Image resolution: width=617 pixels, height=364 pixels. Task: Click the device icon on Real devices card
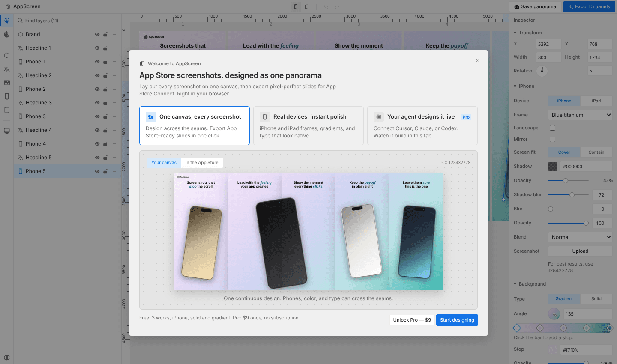[x=265, y=117]
